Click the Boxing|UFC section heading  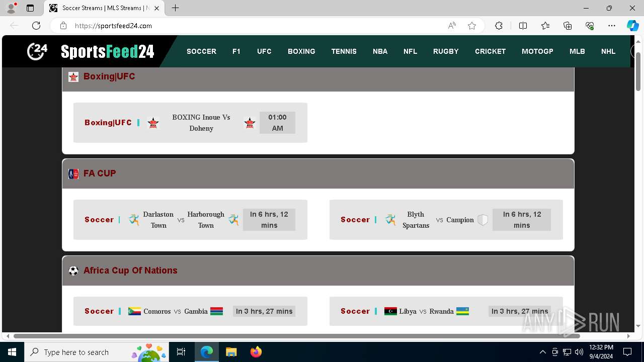point(109,76)
